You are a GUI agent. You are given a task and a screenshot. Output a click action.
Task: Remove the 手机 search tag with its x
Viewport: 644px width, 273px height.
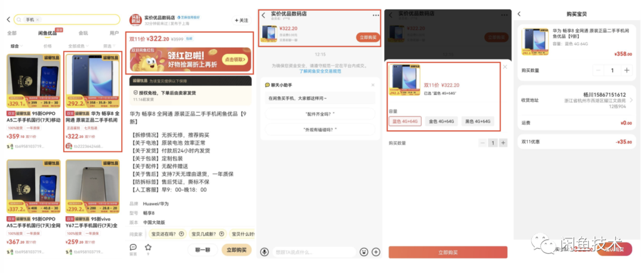pyautogui.click(x=38, y=19)
